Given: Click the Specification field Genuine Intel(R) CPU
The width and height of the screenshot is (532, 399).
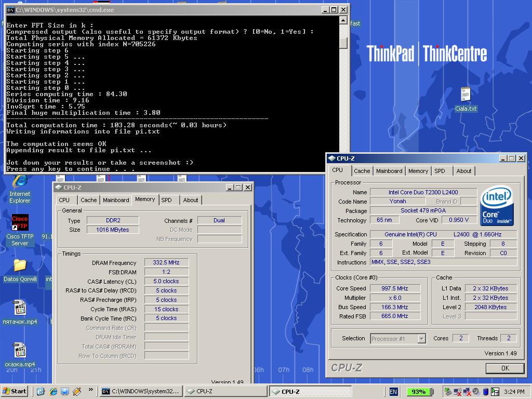Looking at the screenshot, I should [444, 234].
